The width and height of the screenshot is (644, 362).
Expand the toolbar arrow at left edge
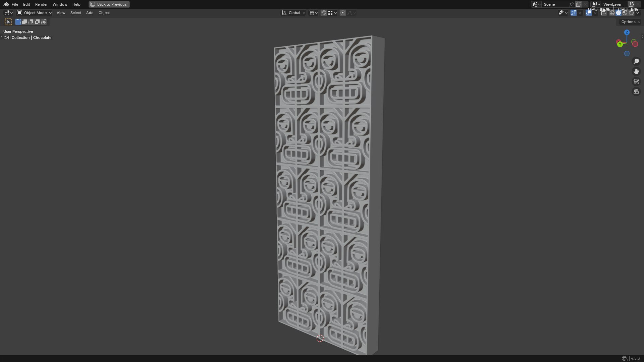pos(1,37)
